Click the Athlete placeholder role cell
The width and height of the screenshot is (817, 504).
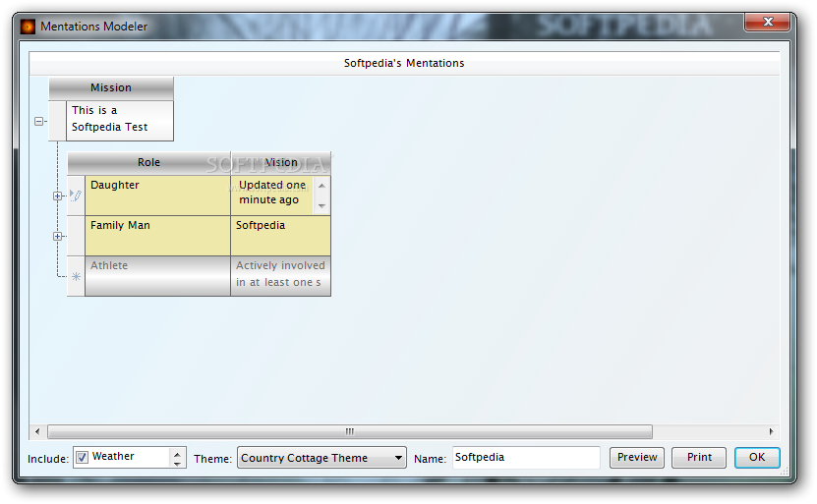point(157,276)
